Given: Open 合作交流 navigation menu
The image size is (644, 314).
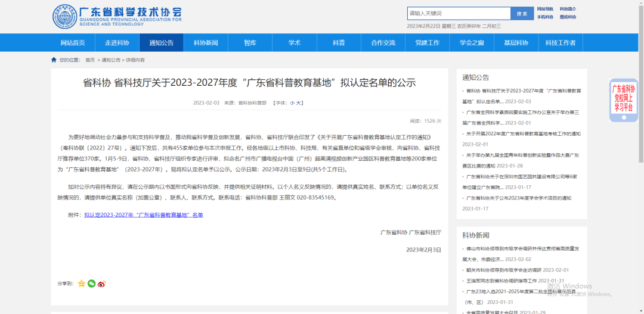Looking at the screenshot, I should [383, 43].
